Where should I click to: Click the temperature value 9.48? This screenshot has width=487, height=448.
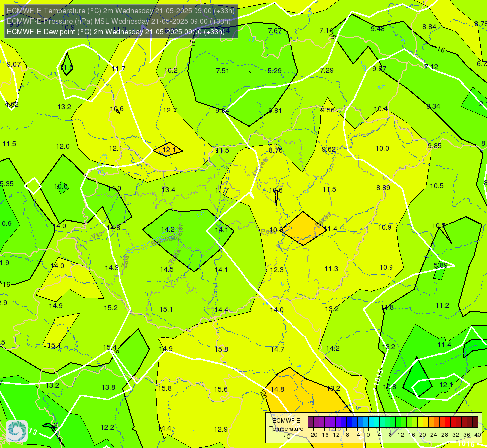(378, 29)
